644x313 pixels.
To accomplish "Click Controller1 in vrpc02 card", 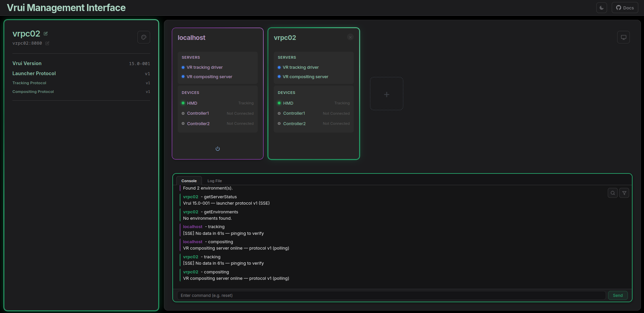I will pyautogui.click(x=294, y=113).
